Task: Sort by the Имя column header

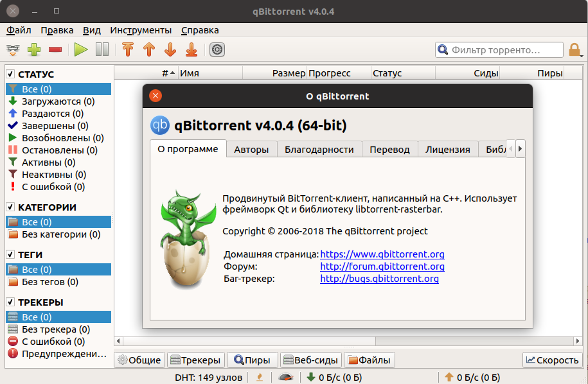Action: [210, 73]
